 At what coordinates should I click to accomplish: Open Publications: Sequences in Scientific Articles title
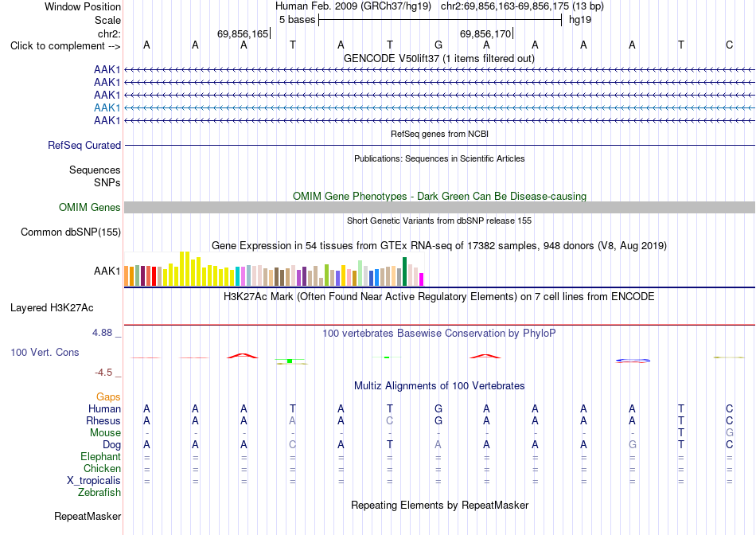click(439, 158)
